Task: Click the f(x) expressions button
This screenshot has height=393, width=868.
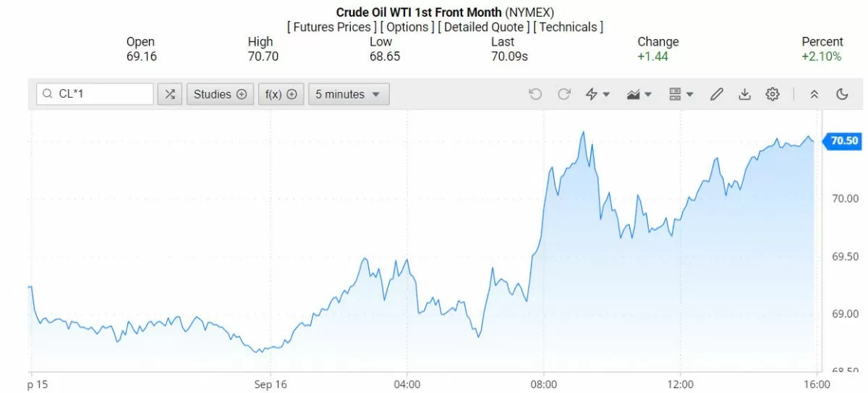Action: [281, 94]
